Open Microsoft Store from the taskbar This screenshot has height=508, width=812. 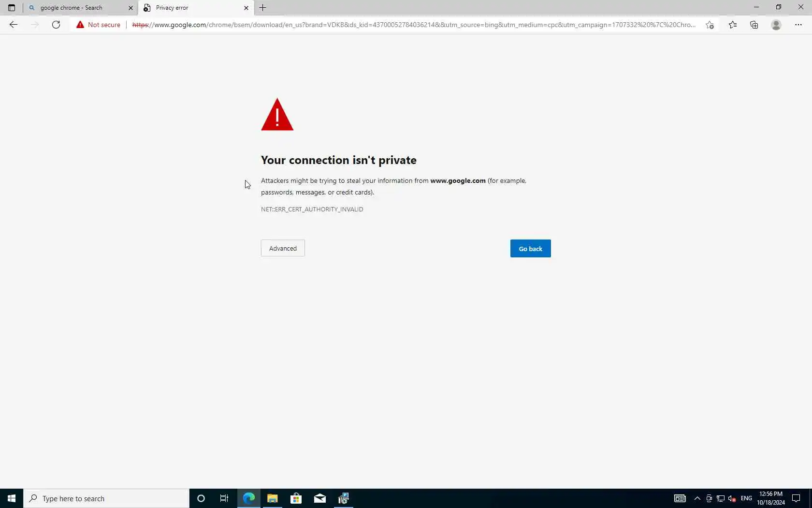click(296, 498)
